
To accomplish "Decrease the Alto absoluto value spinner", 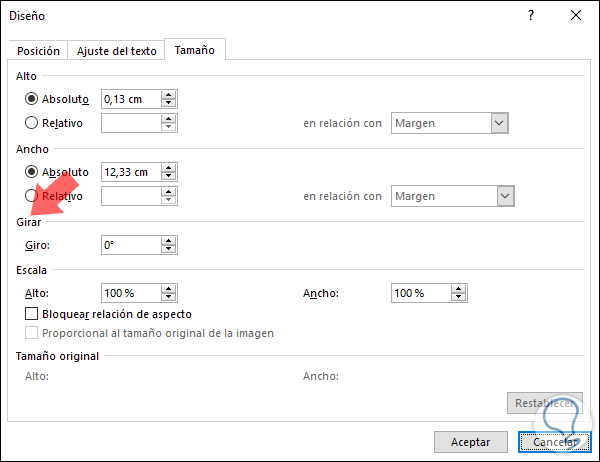I will pyautogui.click(x=169, y=104).
